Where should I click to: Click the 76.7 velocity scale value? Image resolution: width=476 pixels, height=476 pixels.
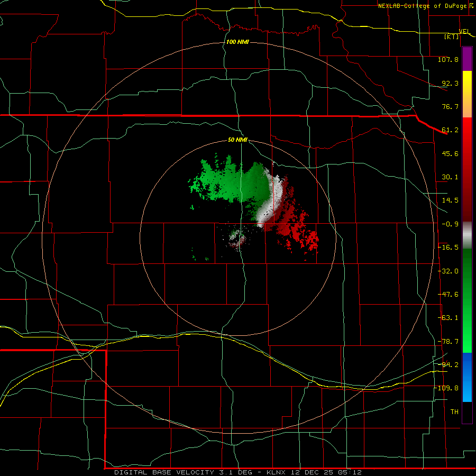(x=450, y=106)
